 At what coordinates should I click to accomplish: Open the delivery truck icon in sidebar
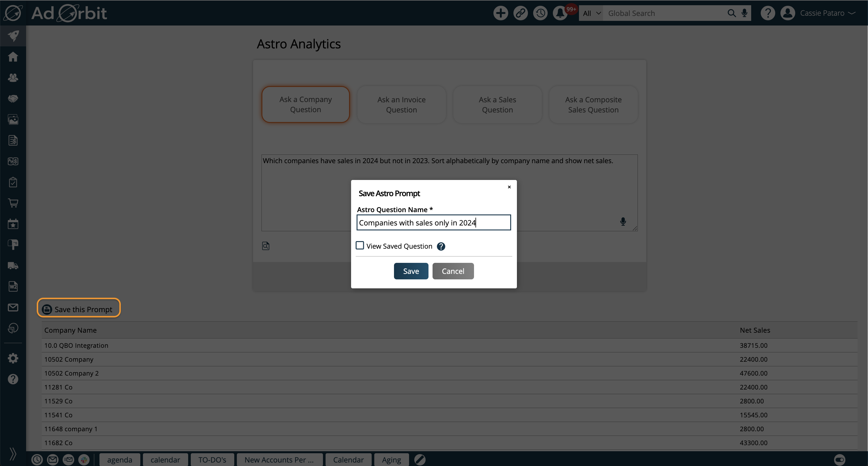[x=13, y=266]
